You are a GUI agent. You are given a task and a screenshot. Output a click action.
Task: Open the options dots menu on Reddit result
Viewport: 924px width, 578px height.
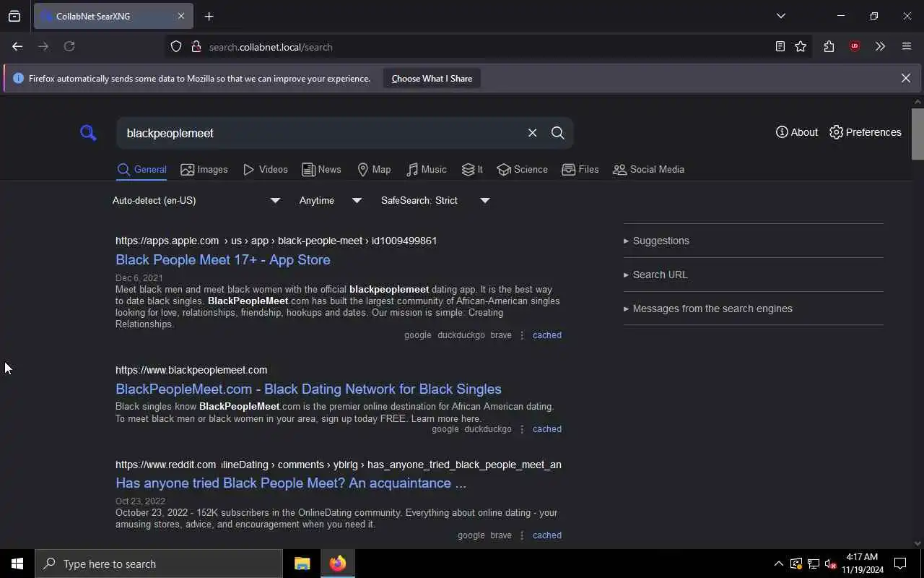522,535
